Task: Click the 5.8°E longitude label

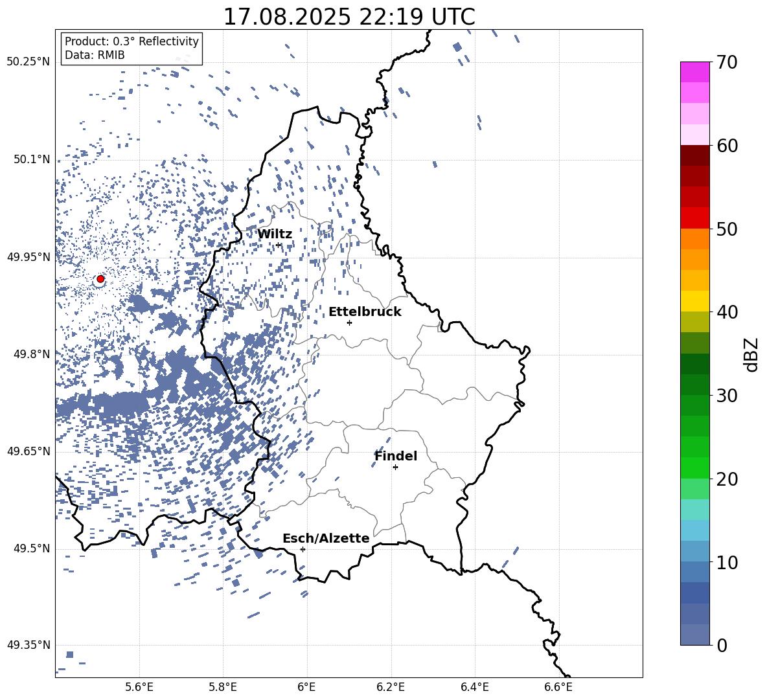Action: pos(223,687)
